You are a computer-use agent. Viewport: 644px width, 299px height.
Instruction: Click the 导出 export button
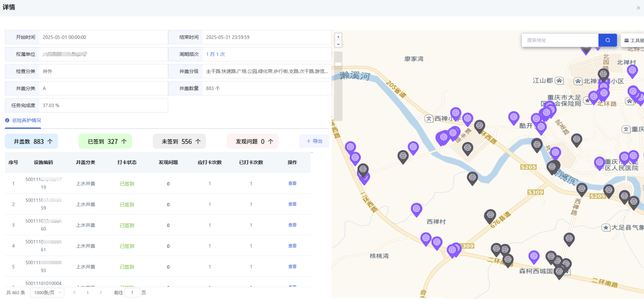pyautogui.click(x=314, y=141)
